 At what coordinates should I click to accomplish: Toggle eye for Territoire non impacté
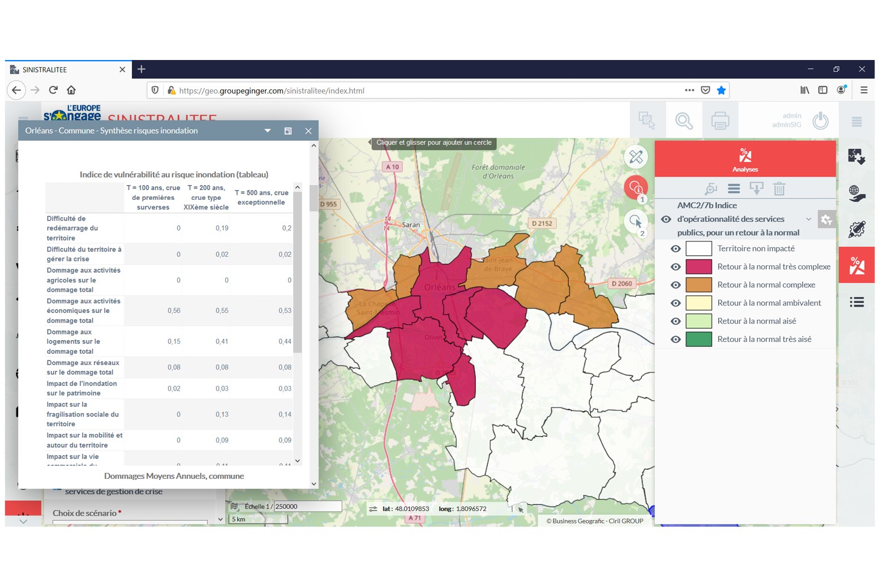675,248
